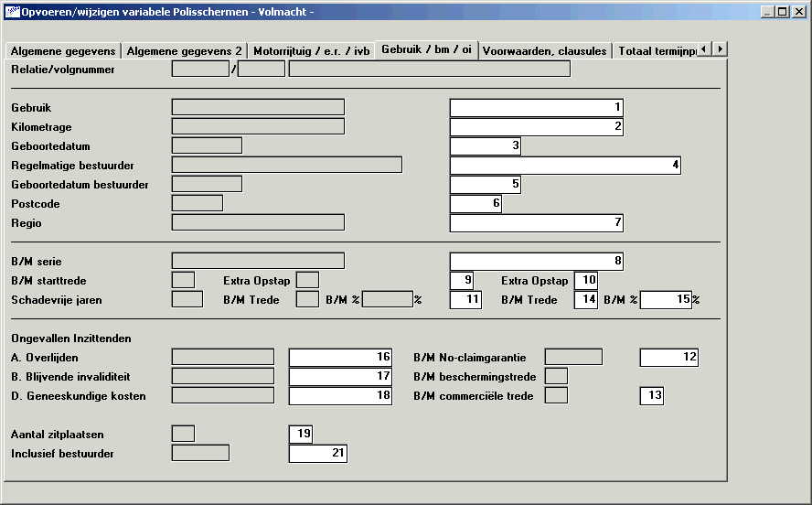Screen dimensions: 812x505
Task: Click the application icon in the title bar
Action: [13, 11]
